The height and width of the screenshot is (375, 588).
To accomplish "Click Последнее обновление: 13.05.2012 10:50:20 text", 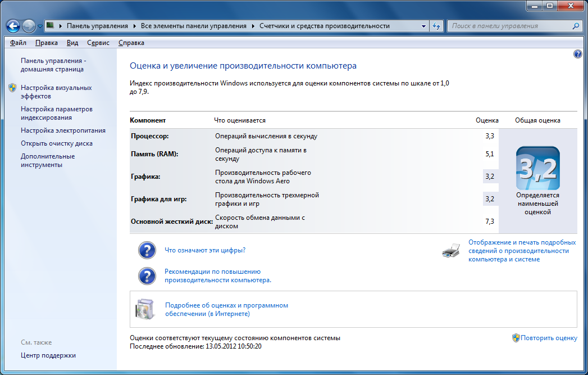I will [x=195, y=346].
